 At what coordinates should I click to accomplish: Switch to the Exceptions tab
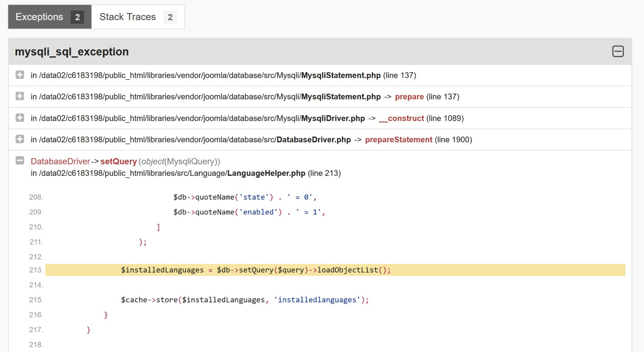[39, 17]
